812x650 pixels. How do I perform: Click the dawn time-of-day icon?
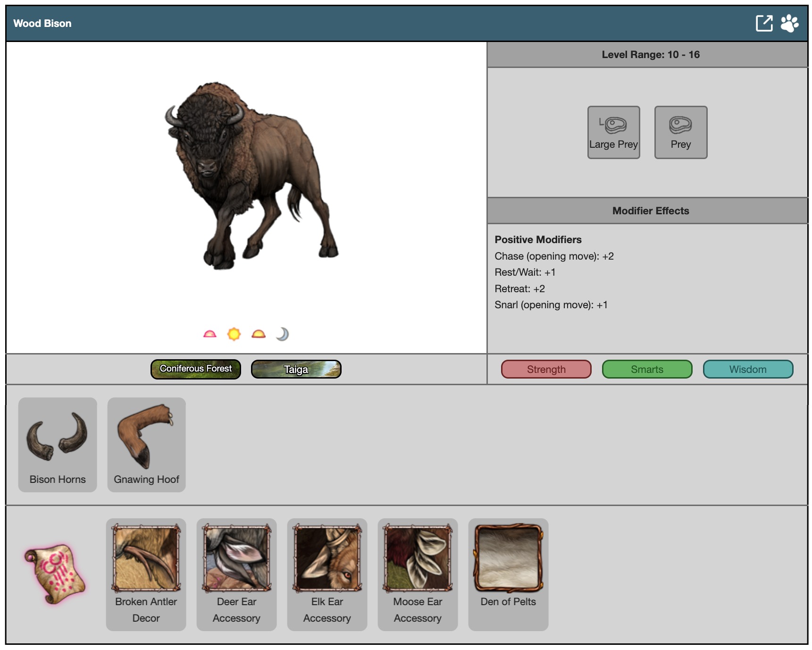pyautogui.click(x=209, y=334)
